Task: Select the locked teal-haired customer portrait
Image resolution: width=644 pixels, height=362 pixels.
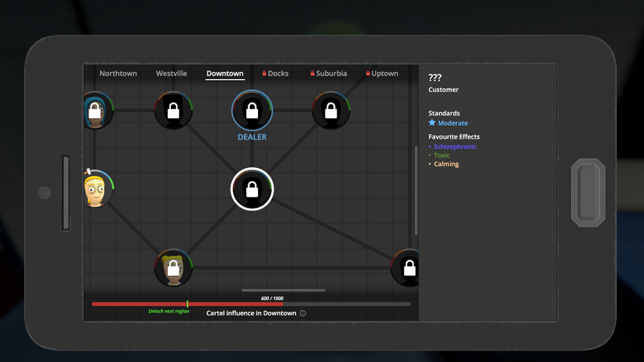Action: [98, 110]
